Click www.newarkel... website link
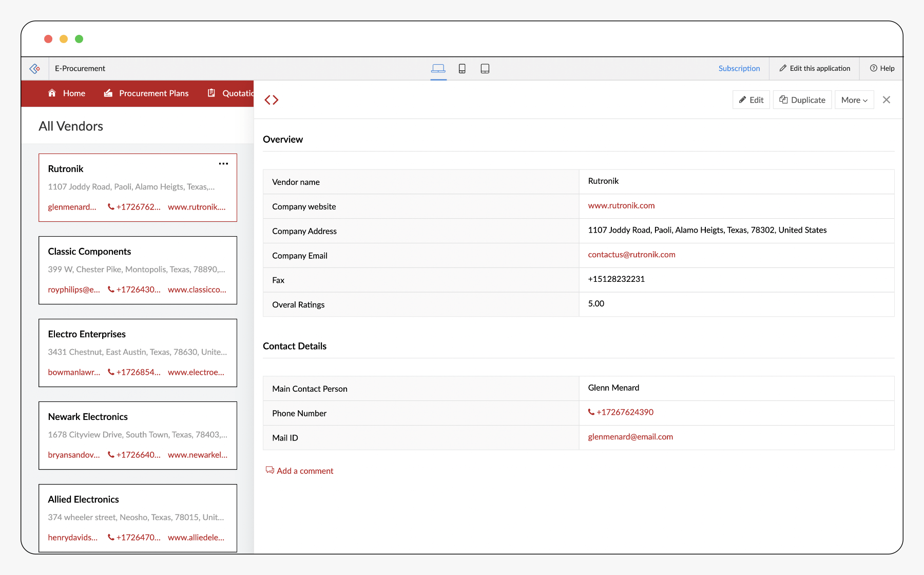Viewport: 924px width, 575px height. [x=198, y=455]
